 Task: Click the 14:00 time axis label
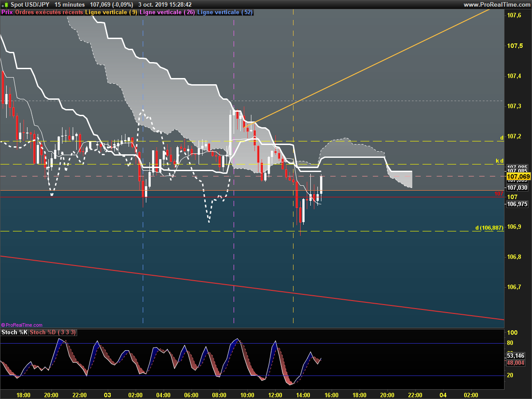click(x=303, y=395)
